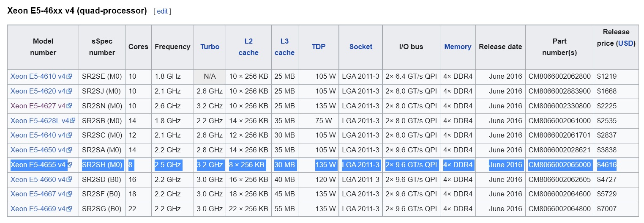Click external link icon beside Xeon E5-4610 v4
This screenshot has width=644, height=223.
[69, 77]
